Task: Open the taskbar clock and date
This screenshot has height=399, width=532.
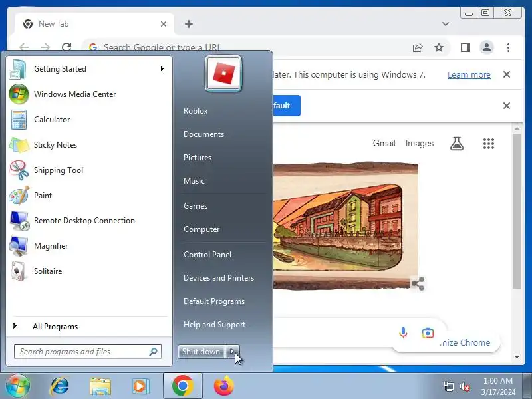Action: point(497,386)
